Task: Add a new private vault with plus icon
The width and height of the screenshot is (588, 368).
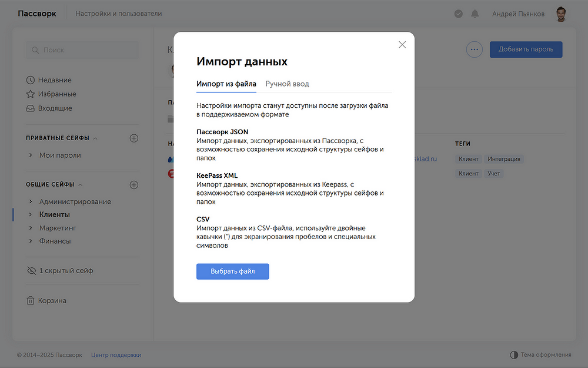Action: pos(134,138)
